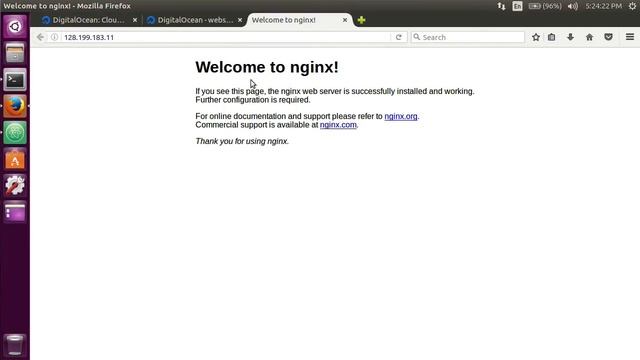Image resolution: width=640 pixels, height=360 pixels.
Task: Open the network connection indicator
Action: coord(501,6)
